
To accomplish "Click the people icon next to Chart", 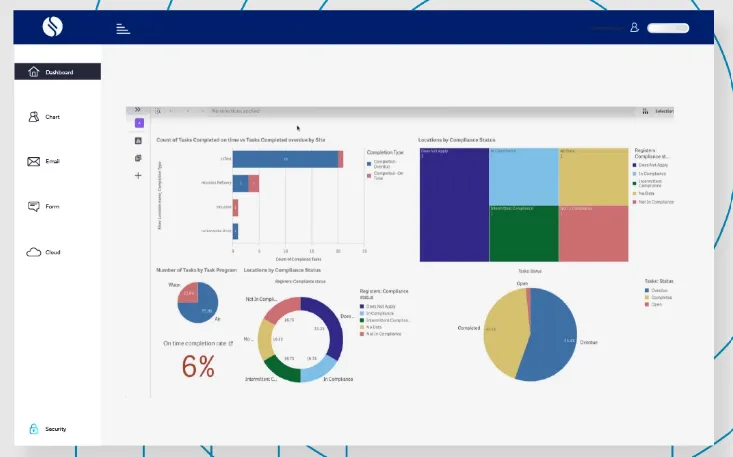I will click(x=34, y=116).
